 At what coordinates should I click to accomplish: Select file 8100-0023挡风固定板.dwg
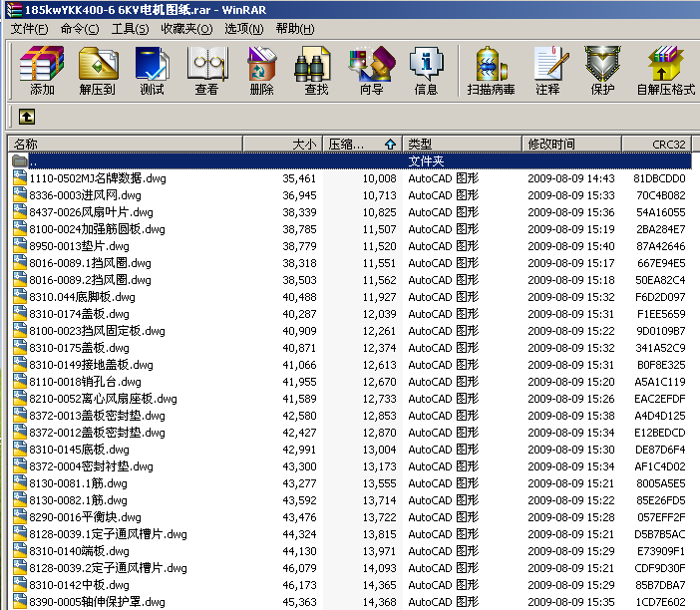pos(97,331)
